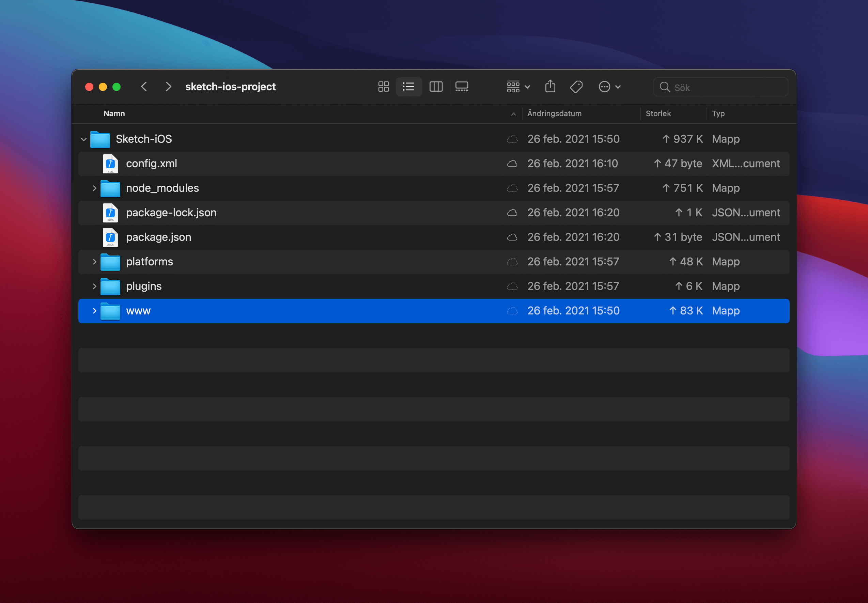Screen dimensions: 868x603
Task: Select the www folder icon
Action: coord(110,311)
